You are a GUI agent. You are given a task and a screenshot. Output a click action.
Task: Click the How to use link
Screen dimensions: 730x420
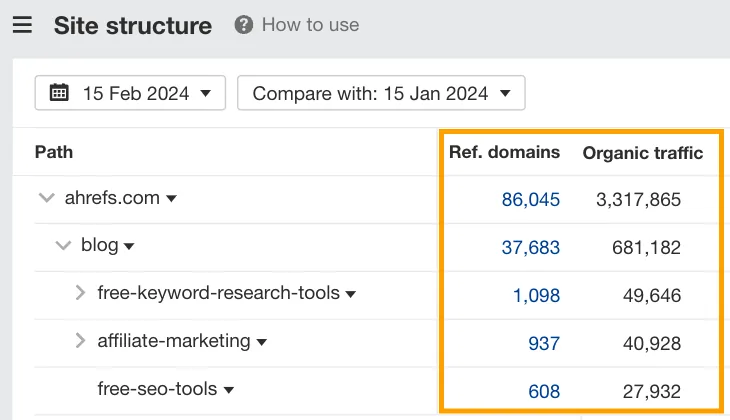(x=311, y=25)
